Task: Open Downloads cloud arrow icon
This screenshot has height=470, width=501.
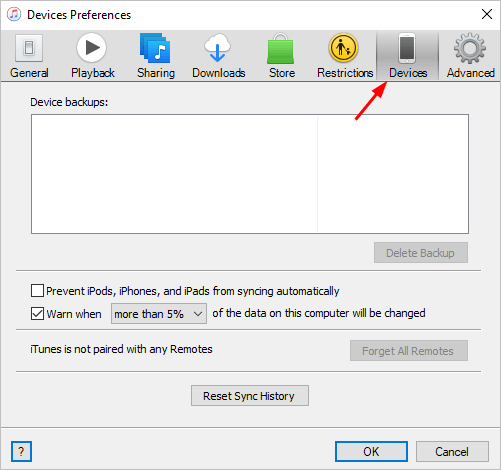Action: click(218, 48)
